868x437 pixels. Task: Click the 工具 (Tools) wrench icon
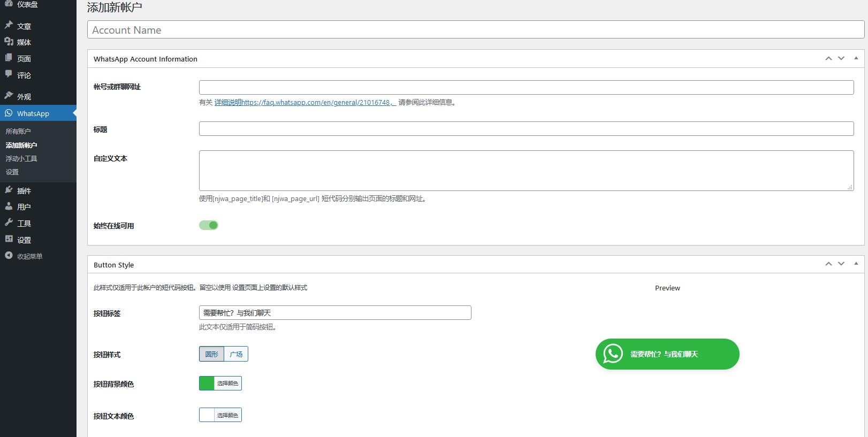pyautogui.click(x=9, y=223)
